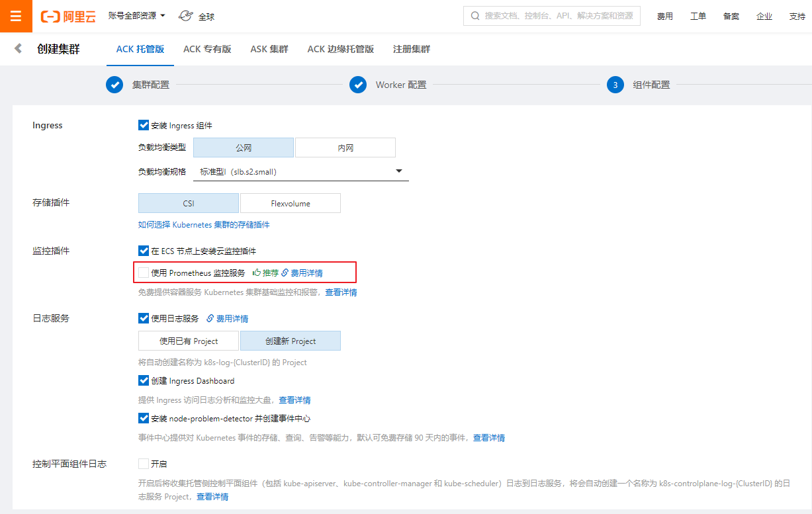
Task: Select 内网 load balancer type
Action: (x=345, y=148)
